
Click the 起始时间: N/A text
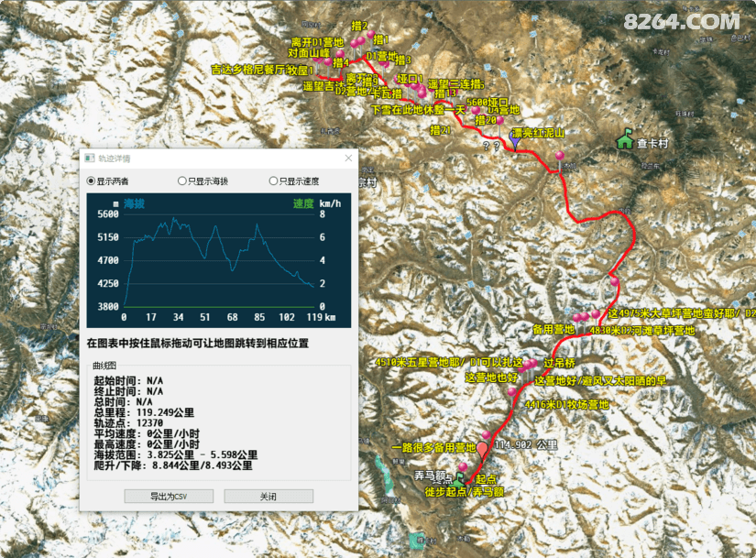[x=128, y=380]
